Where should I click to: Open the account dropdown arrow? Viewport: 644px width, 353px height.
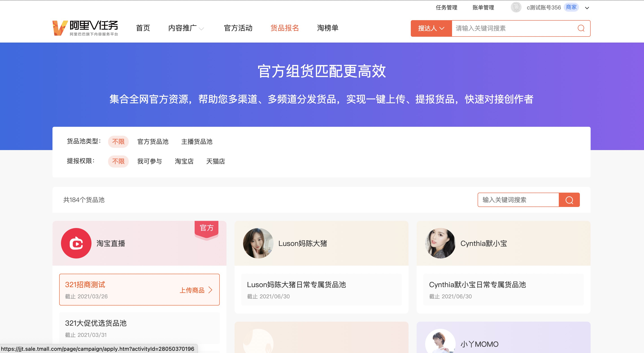click(x=587, y=8)
